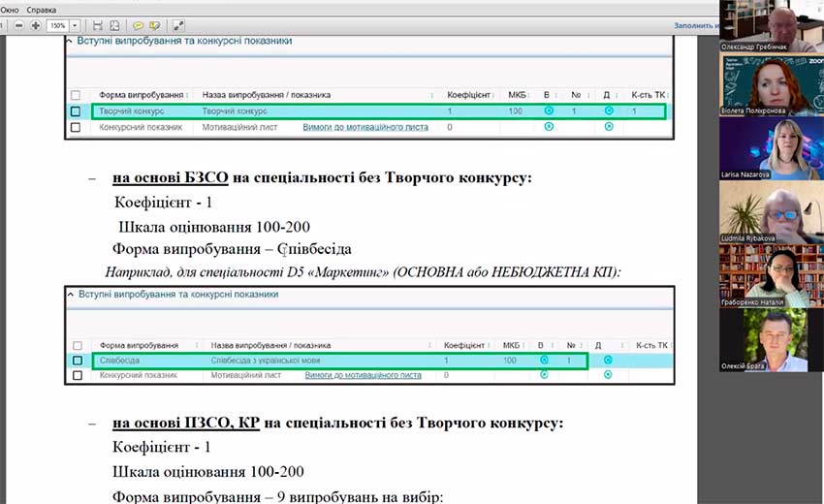
Task: Click the zoom in plus button
Action: (36, 24)
